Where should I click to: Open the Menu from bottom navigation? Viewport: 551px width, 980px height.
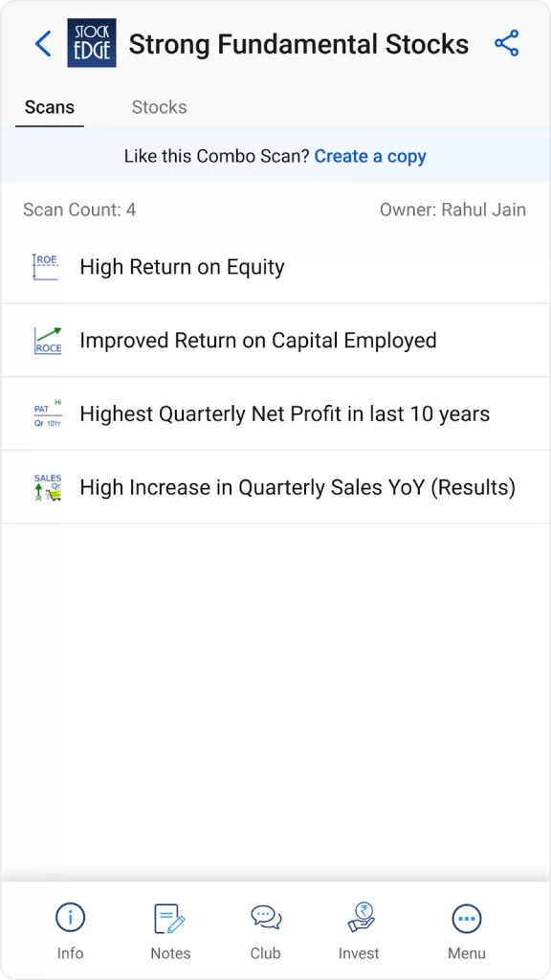(x=467, y=926)
